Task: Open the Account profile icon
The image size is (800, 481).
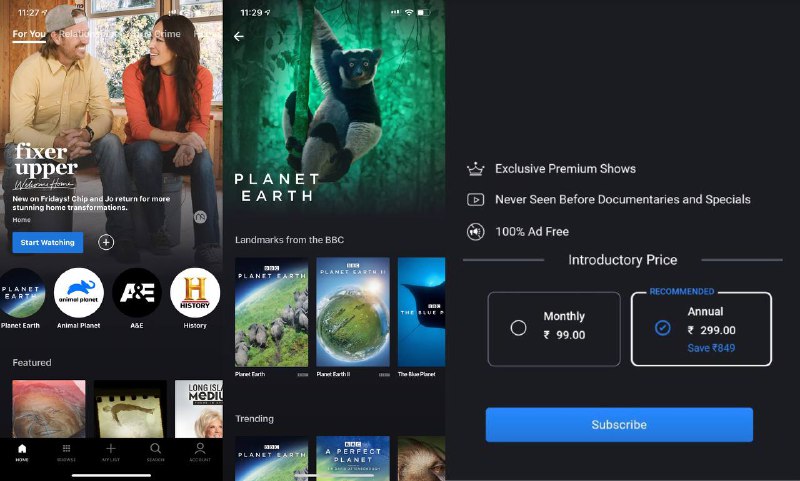Action: 200,449
